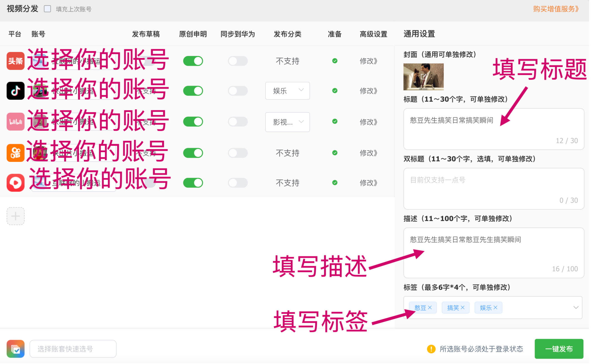Open the 娱乐 category dropdown
Image resolution: width=592 pixels, height=364 pixels.
click(x=287, y=91)
